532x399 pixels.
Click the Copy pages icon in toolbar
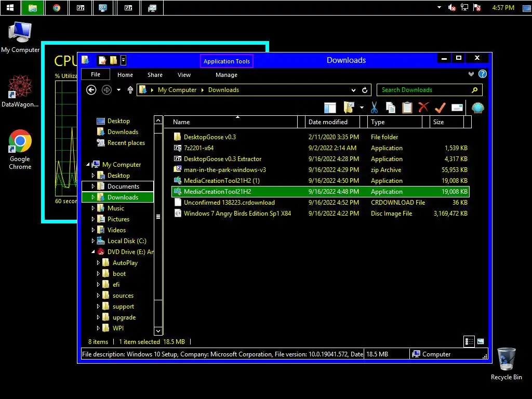pos(391,108)
